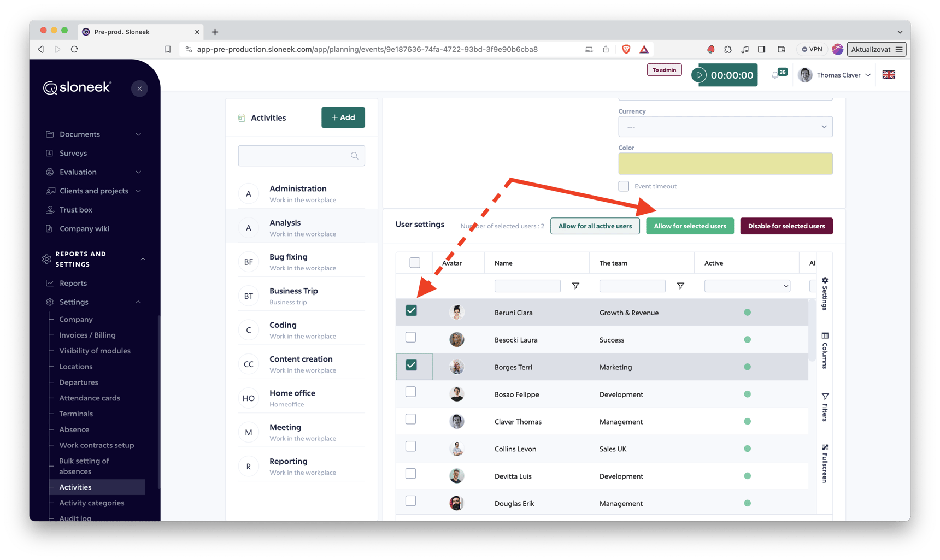Screen dimensions: 940x560
Task: Go to Attendance cards in the sidebar
Action: (90, 398)
